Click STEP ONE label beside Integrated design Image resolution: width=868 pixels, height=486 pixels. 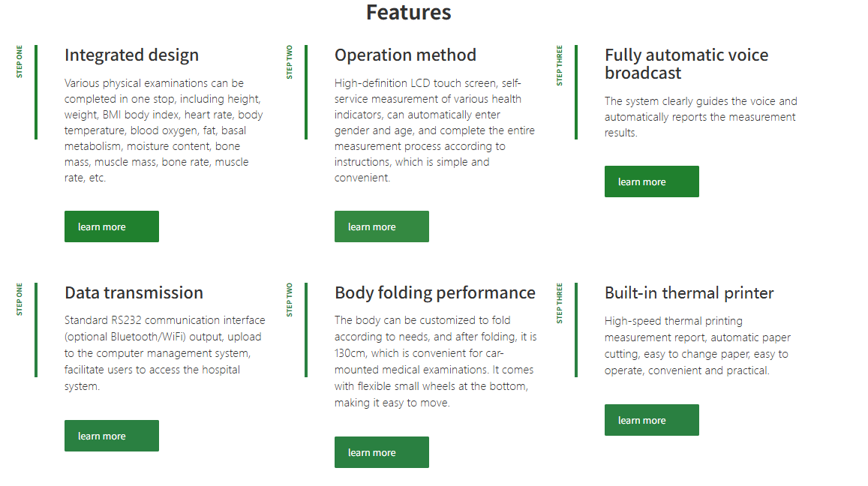pyautogui.click(x=20, y=61)
